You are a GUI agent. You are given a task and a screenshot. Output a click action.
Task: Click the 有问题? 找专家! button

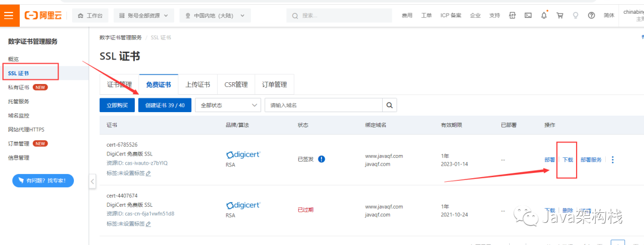(43, 180)
